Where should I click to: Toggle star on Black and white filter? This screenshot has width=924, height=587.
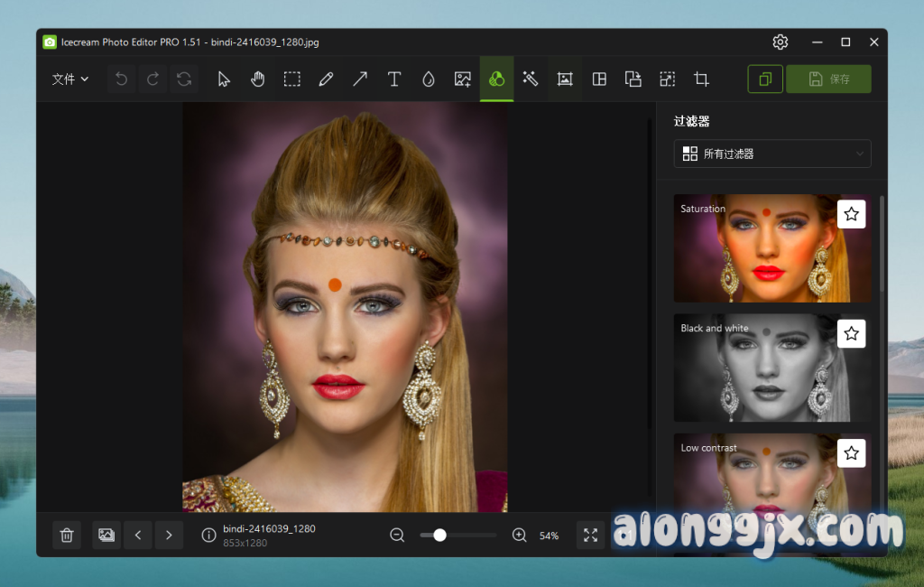pyautogui.click(x=851, y=334)
